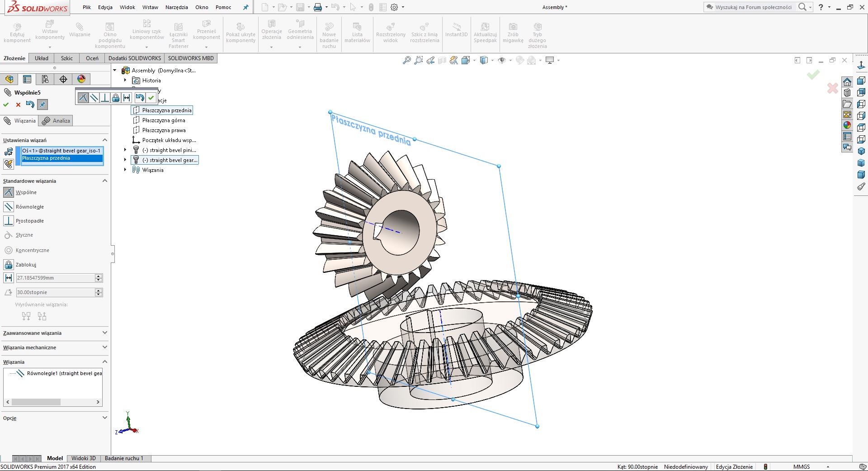Click the Zablokuj lock mate icon
Viewport: 868px width, 471px height.
point(9,265)
